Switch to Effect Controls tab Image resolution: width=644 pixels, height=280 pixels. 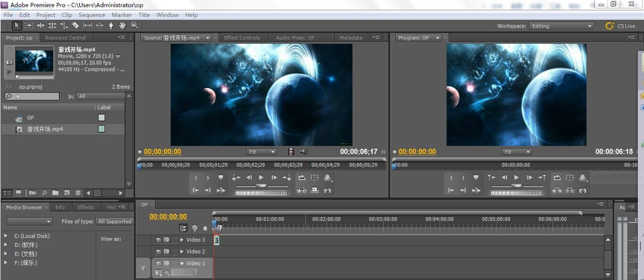(x=242, y=38)
